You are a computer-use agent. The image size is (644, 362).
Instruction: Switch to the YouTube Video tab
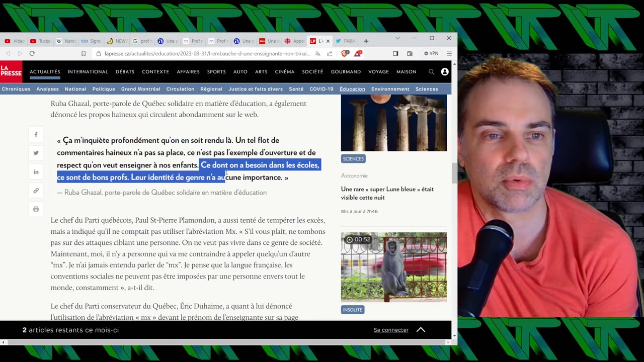[15, 41]
